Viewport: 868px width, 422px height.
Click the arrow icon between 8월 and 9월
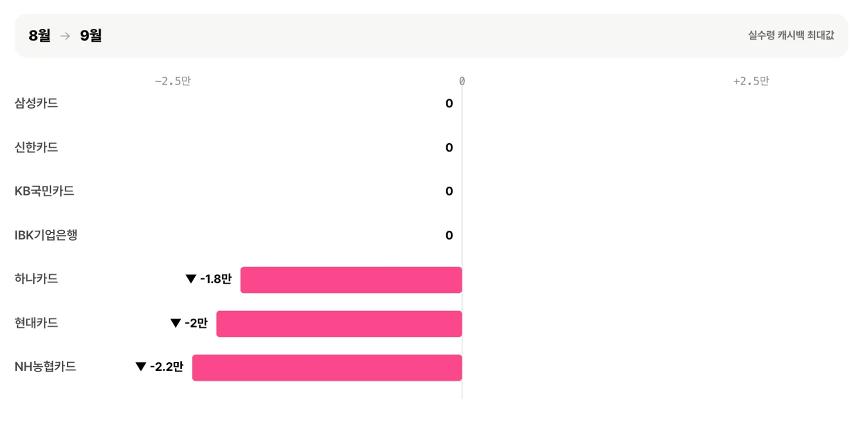click(x=65, y=36)
